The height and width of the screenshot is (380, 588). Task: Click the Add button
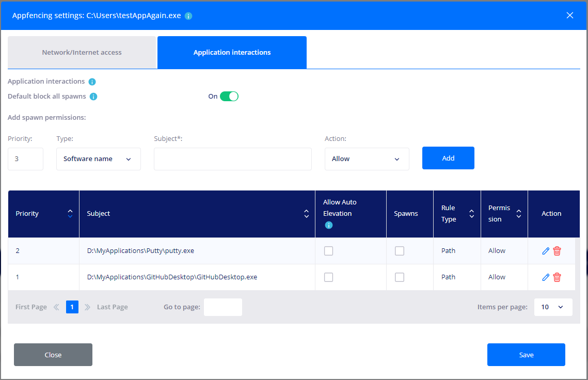pyautogui.click(x=448, y=158)
